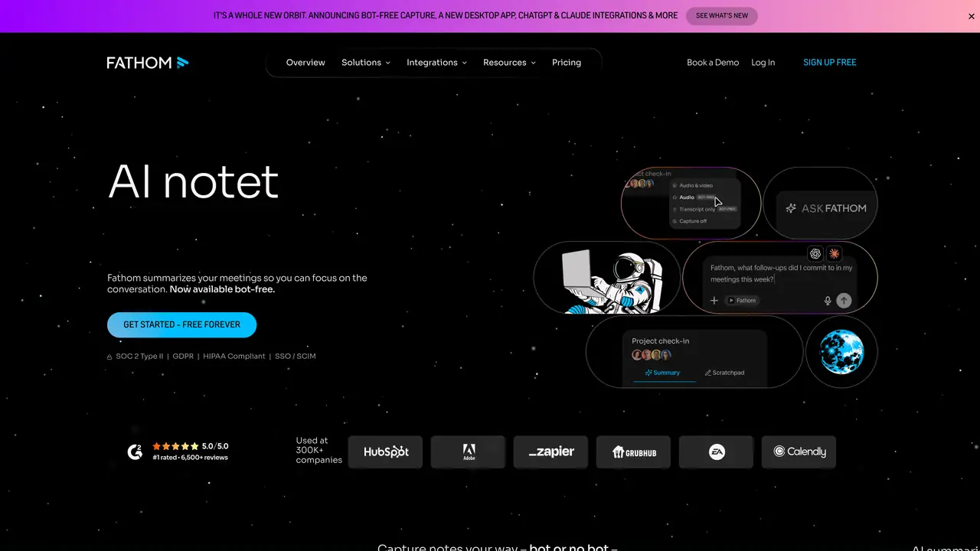980x551 pixels.
Task: Click the ChatGPT icon in prompt card
Action: [815, 253]
